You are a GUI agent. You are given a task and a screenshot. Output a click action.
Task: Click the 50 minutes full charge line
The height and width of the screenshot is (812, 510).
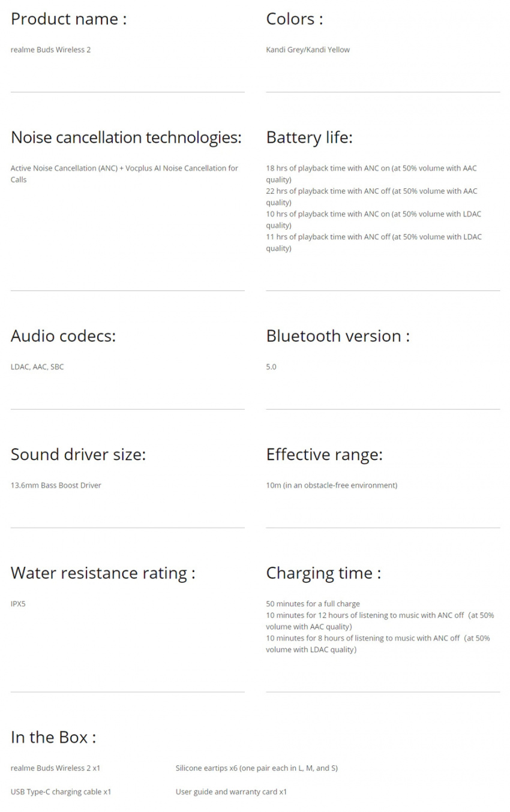tap(313, 604)
